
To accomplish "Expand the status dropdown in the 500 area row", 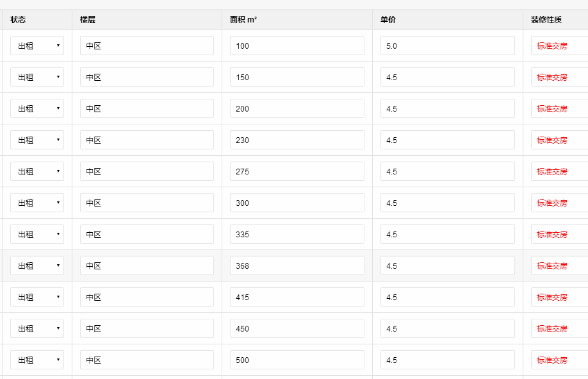I will [x=37, y=360].
